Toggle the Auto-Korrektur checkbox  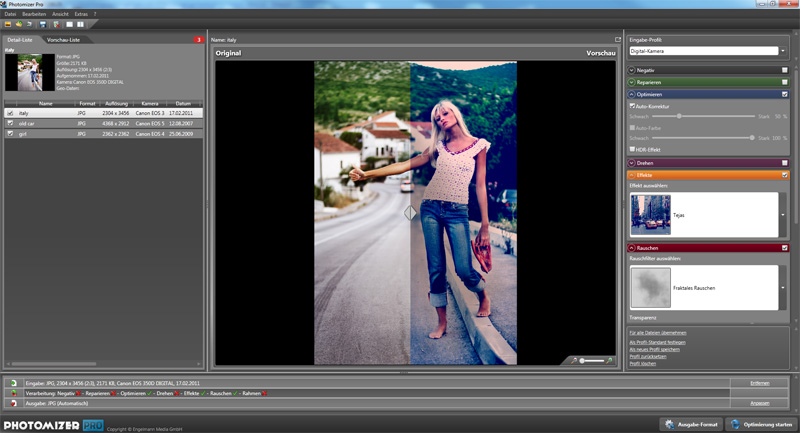pyautogui.click(x=632, y=106)
